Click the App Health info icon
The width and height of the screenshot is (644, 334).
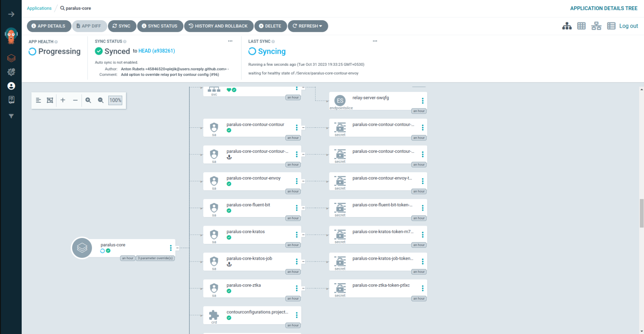click(56, 42)
